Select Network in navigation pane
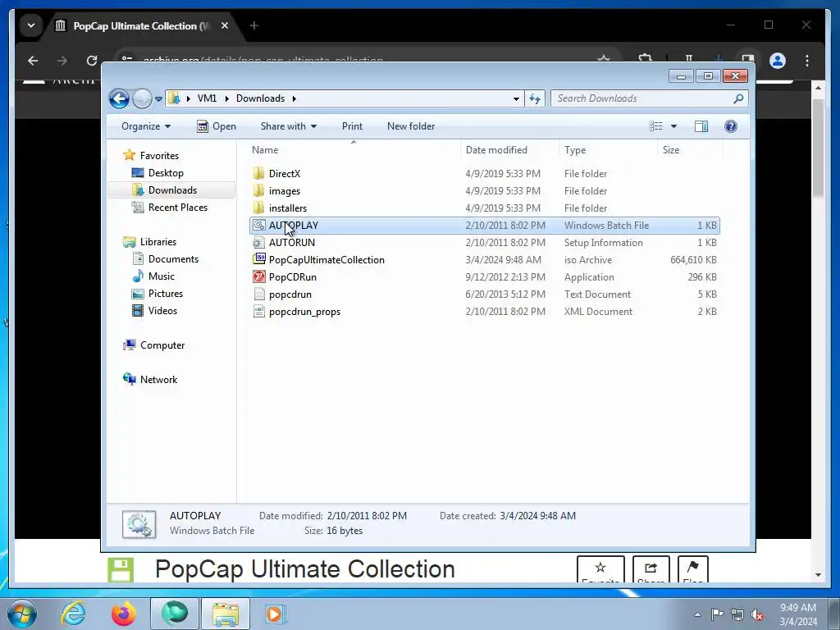Viewport: 840px width, 630px height. tap(158, 380)
